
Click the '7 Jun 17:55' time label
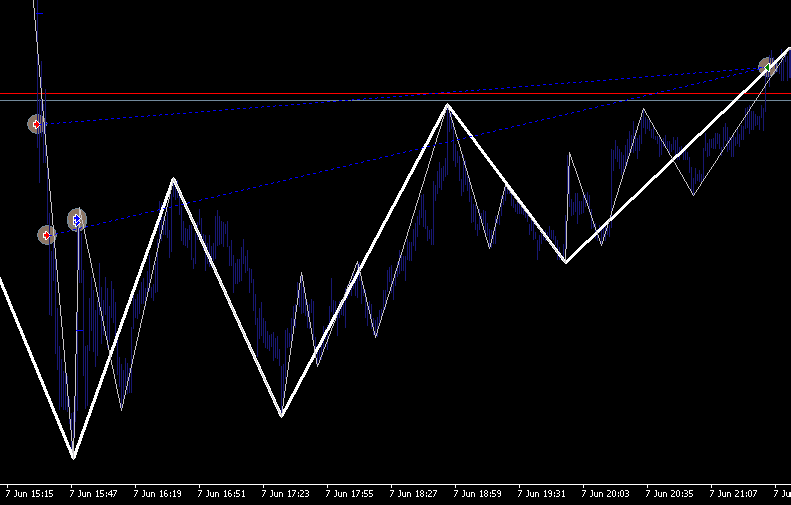pyautogui.click(x=350, y=493)
